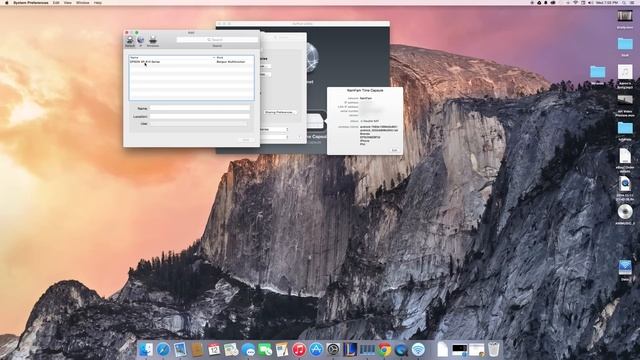
Task: Focus the search field in Add window
Action: click(217, 40)
